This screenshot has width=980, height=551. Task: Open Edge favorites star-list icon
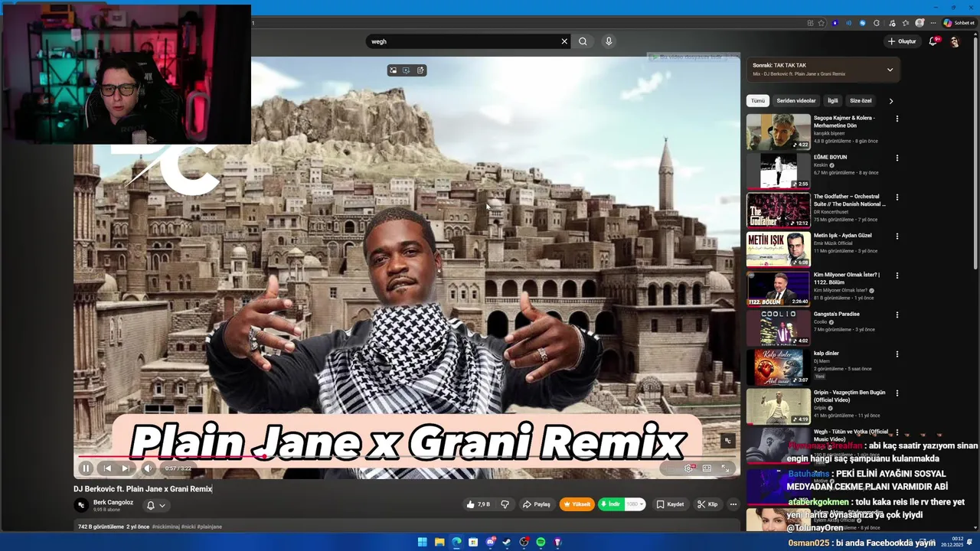(906, 23)
